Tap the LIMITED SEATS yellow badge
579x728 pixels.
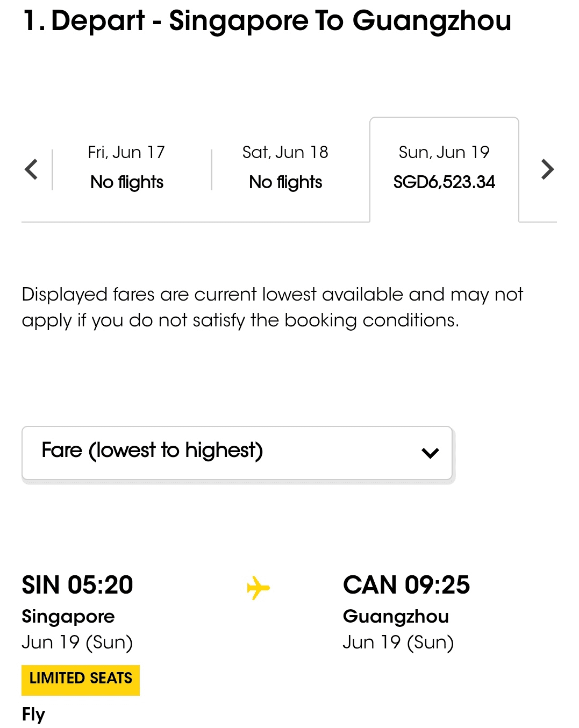pyautogui.click(x=81, y=680)
